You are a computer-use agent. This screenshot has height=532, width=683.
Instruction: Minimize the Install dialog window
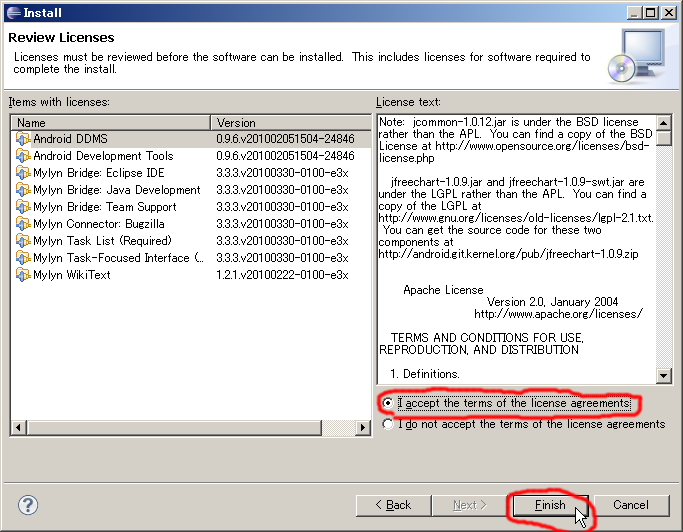(634, 13)
